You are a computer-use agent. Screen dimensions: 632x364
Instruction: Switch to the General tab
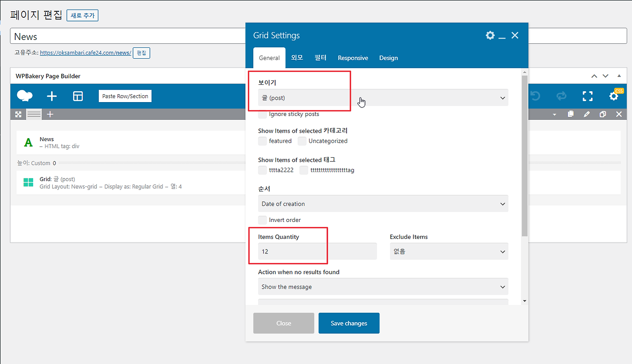tap(270, 58)
